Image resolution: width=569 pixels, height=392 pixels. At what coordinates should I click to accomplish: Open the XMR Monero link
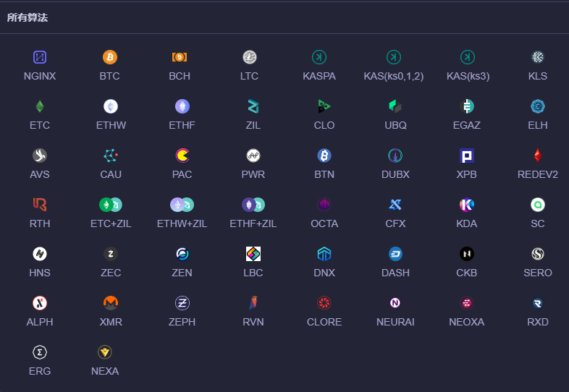[x=111, y=322]
